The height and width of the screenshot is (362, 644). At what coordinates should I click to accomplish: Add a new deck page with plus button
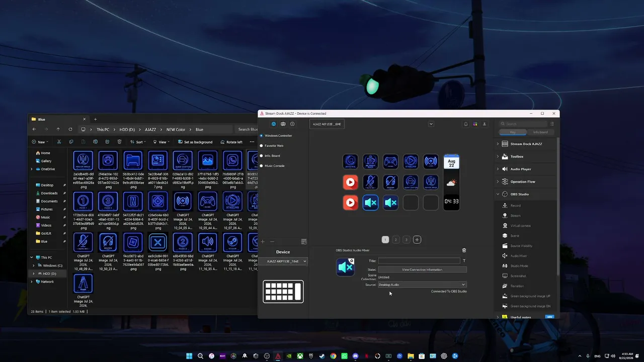pos(417,240)
